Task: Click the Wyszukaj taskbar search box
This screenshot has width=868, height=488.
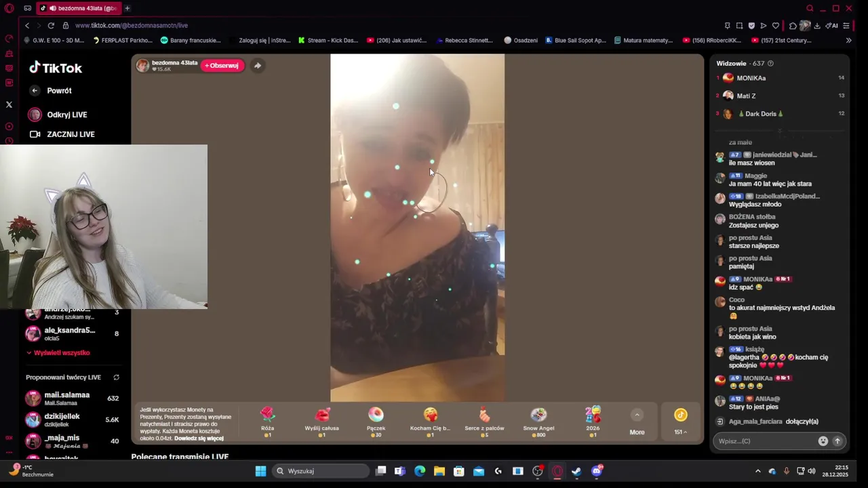Action: 322,471
